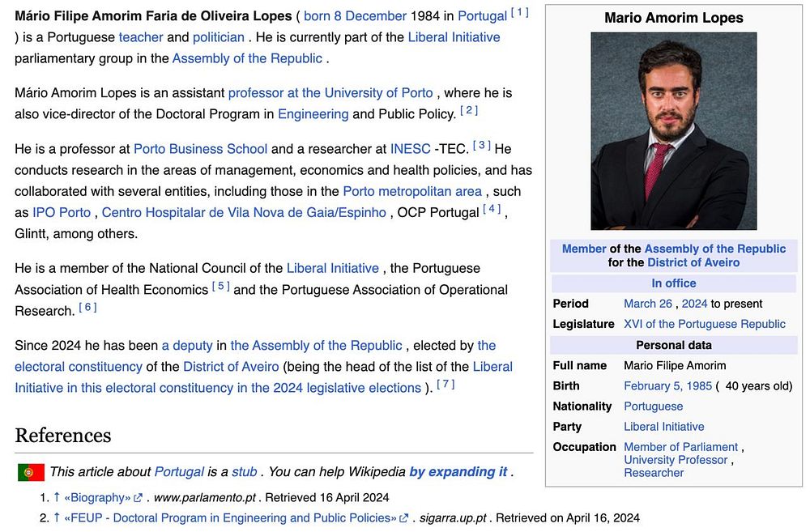
Task: Open 'Portuguese' nationality link
Action: (653, 406)
